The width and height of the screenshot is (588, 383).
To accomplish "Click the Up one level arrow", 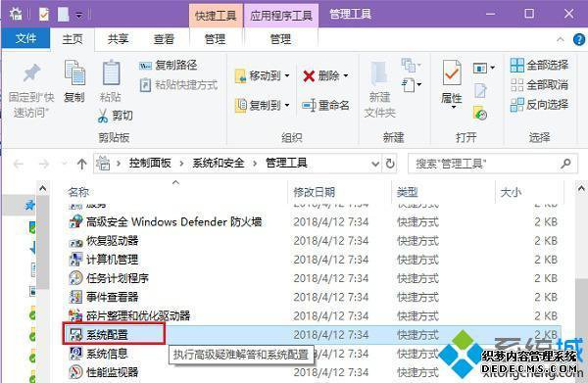I will click(81, 164).
